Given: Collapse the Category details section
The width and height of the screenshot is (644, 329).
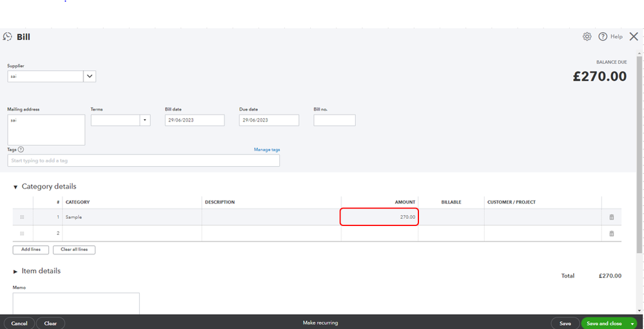Looking at the screenshot, I should click(15, 187).
